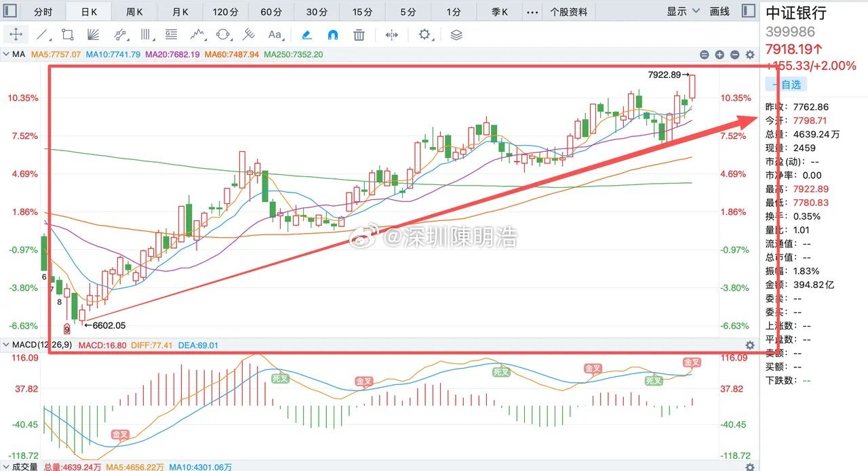
Task: Click the 6602.05 low price marker
Action: tap(105, 325)
